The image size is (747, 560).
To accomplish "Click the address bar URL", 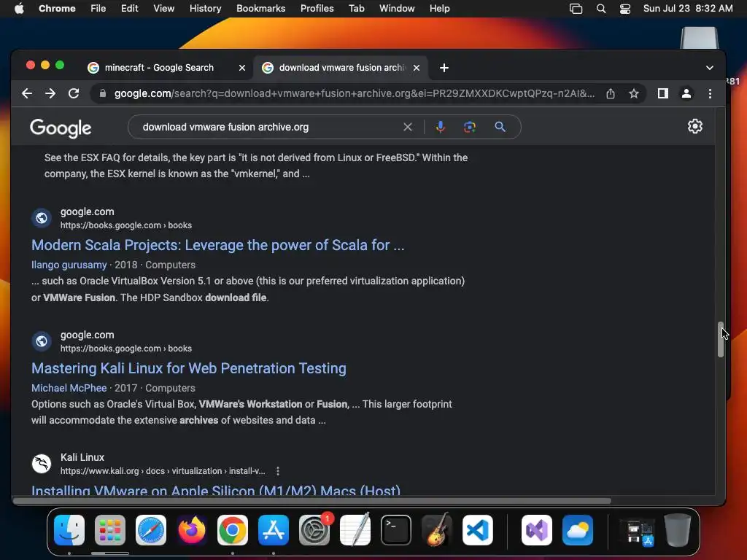I will [x=354, y=93].
